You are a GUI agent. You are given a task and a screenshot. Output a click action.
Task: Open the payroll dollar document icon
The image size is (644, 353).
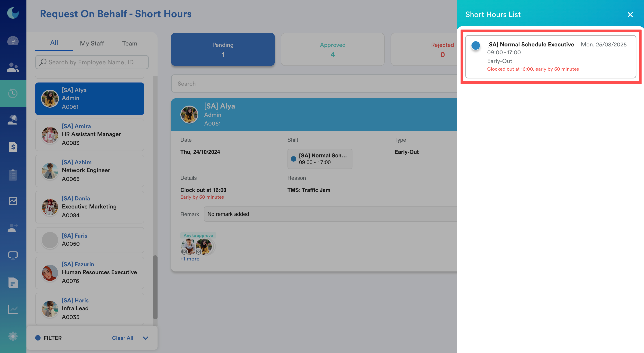click(x=13, y=147)
